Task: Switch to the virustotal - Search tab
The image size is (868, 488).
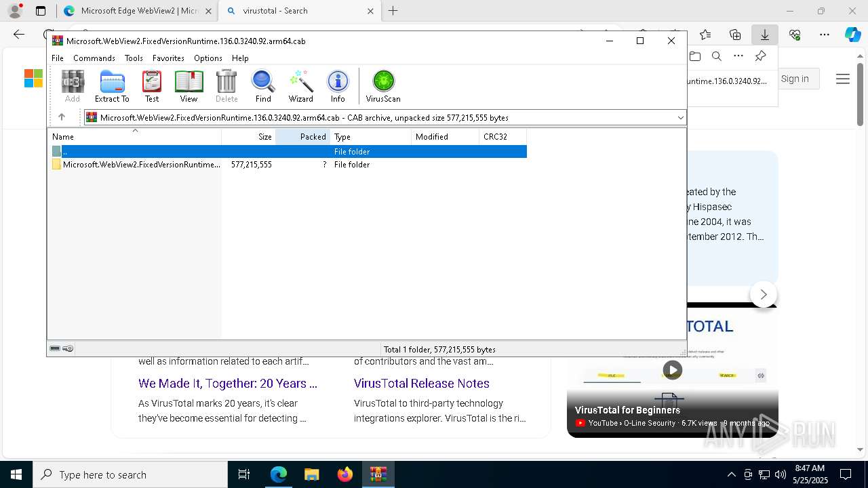Action: tap(298, 11)
